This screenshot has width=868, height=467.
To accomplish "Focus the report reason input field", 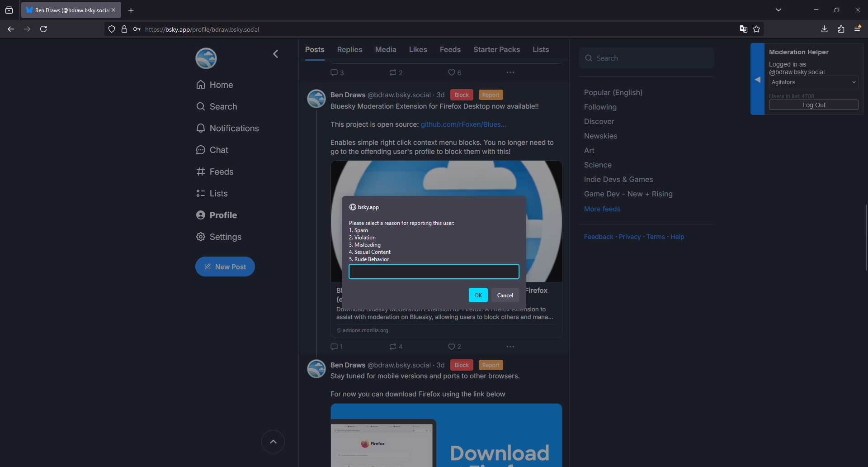I will pos(434,272).
